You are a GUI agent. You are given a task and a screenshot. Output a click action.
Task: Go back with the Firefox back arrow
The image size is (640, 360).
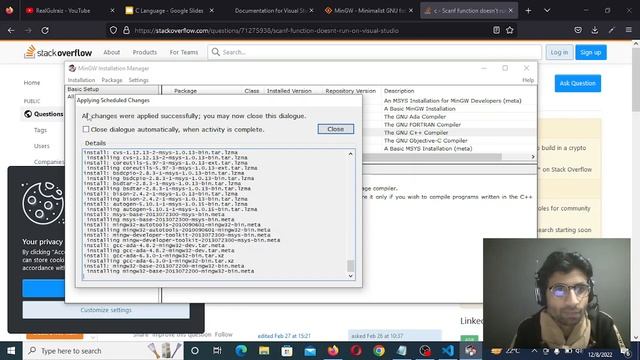(x=11, y=30)
